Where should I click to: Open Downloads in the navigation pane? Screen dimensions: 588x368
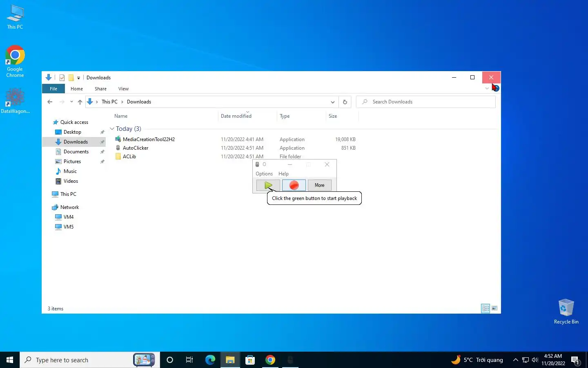tap(76, 142)
